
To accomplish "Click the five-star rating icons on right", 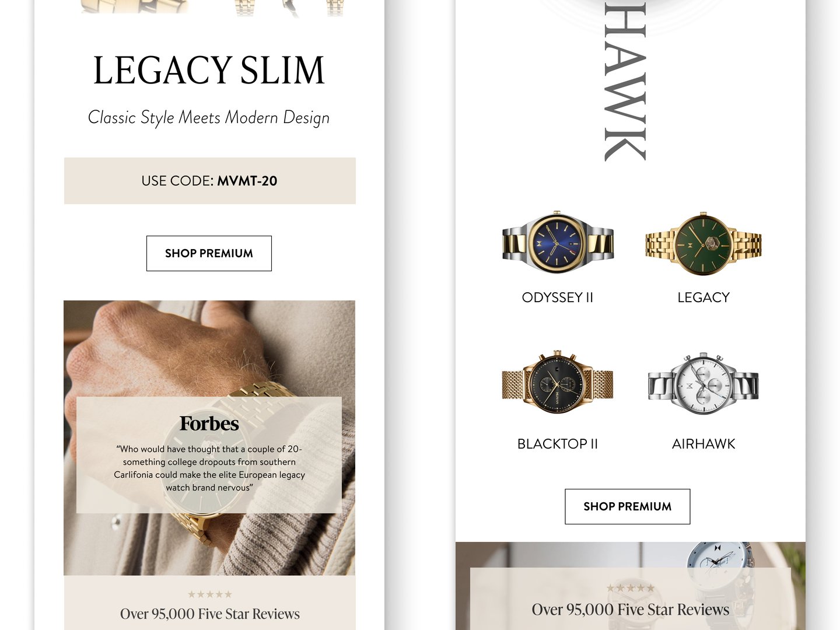I will (631, 588).
